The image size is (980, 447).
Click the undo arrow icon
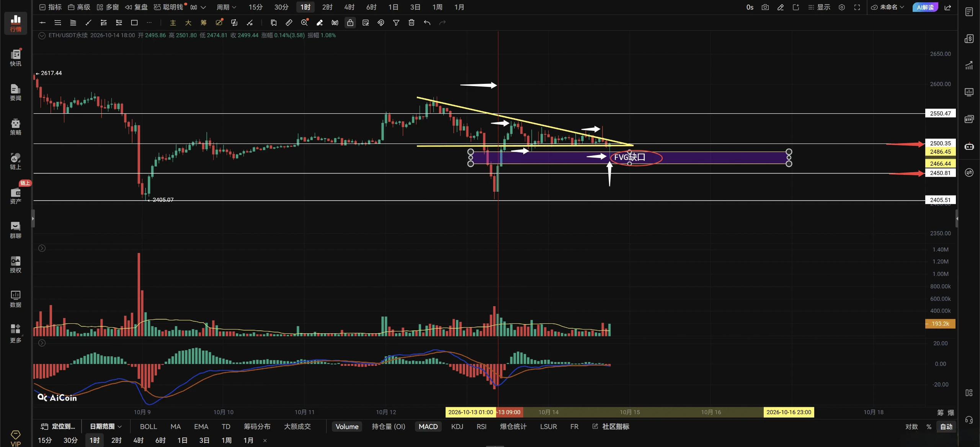point(427,23)
